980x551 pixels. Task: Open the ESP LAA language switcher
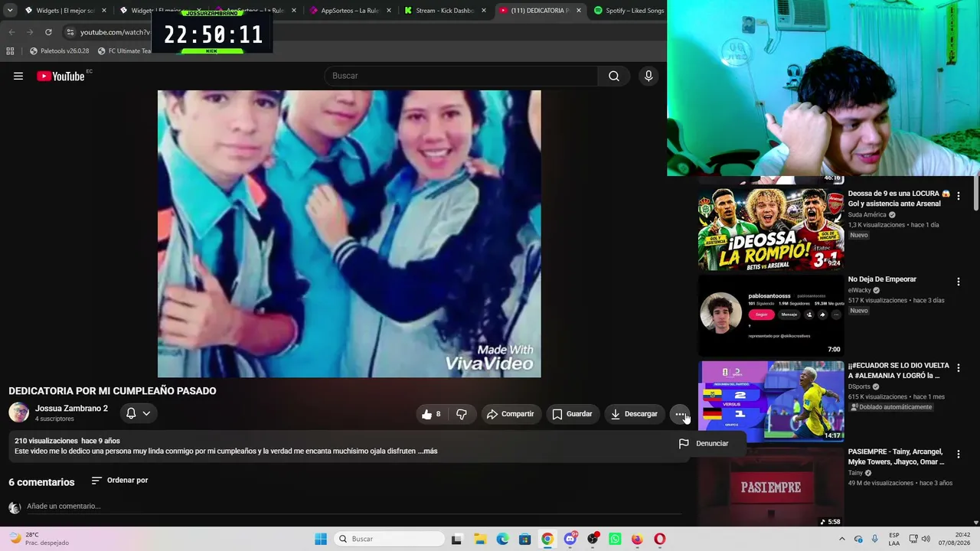click(894, 539)
